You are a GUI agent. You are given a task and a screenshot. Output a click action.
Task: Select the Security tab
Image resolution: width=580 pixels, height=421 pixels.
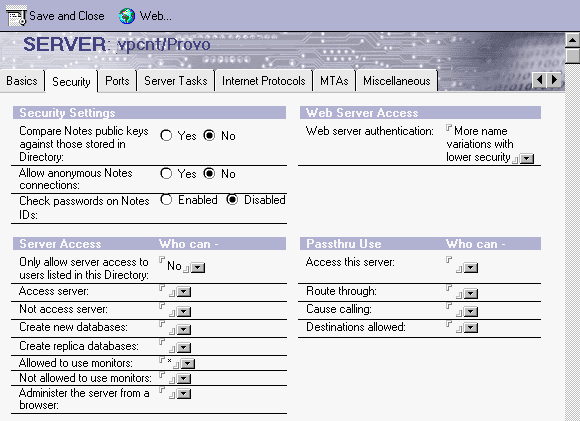(71, 81)
